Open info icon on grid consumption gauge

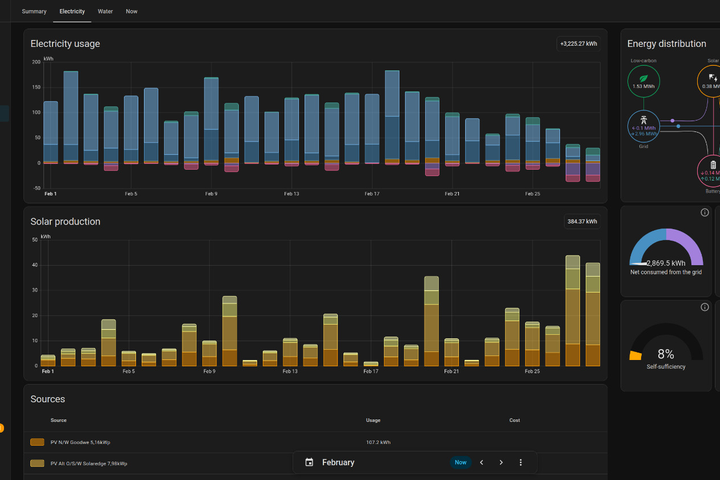click(x=704, y=212)
